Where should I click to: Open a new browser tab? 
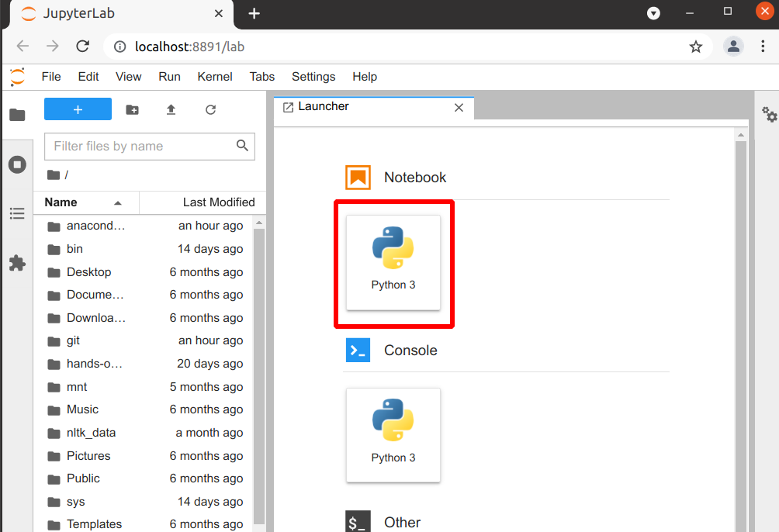pyautogui.click(x=254, y=13)
